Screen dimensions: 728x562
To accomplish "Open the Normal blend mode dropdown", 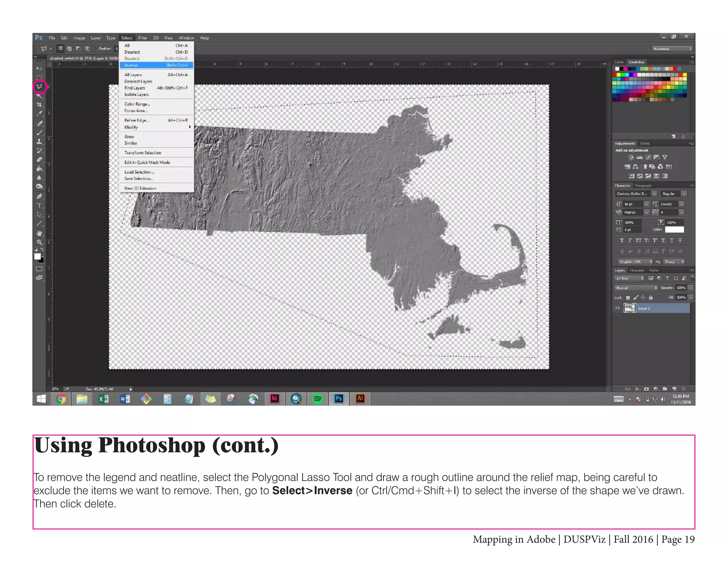I will tap(636, 288).
